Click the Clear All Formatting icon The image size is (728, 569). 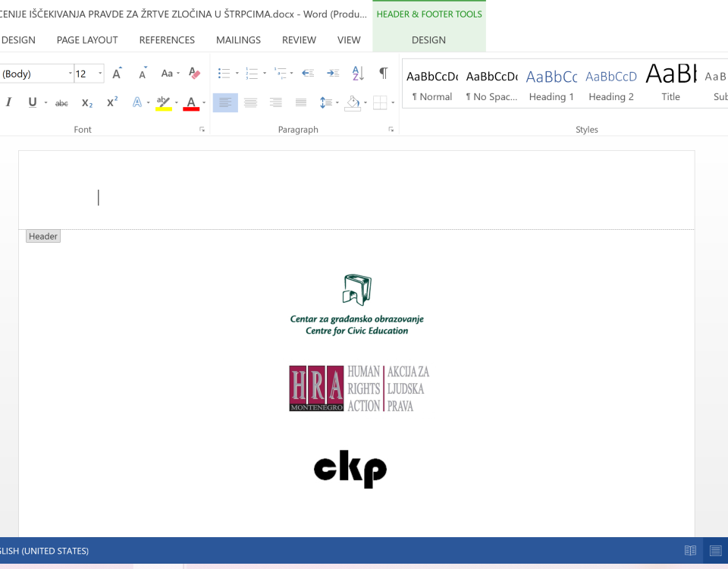tap(195, 73)
